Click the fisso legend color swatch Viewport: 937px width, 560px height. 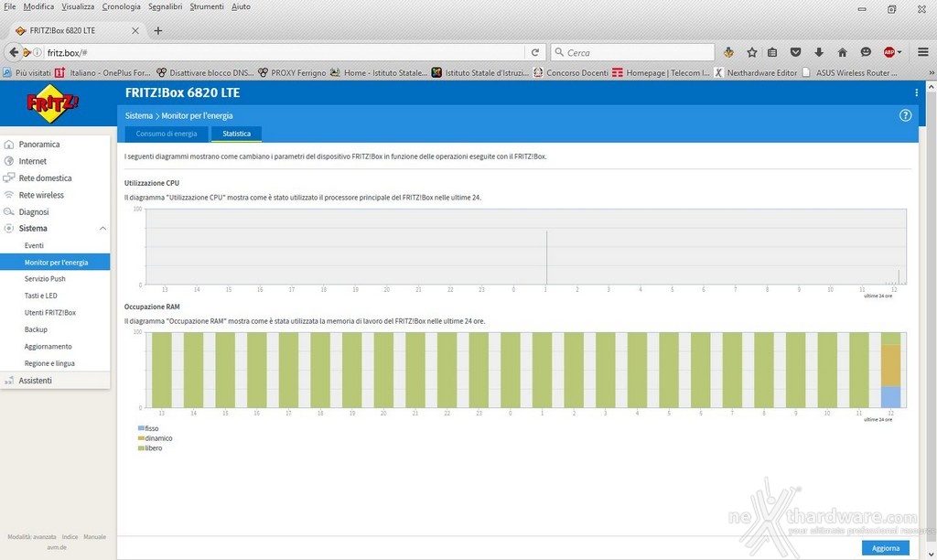[141, 428]
